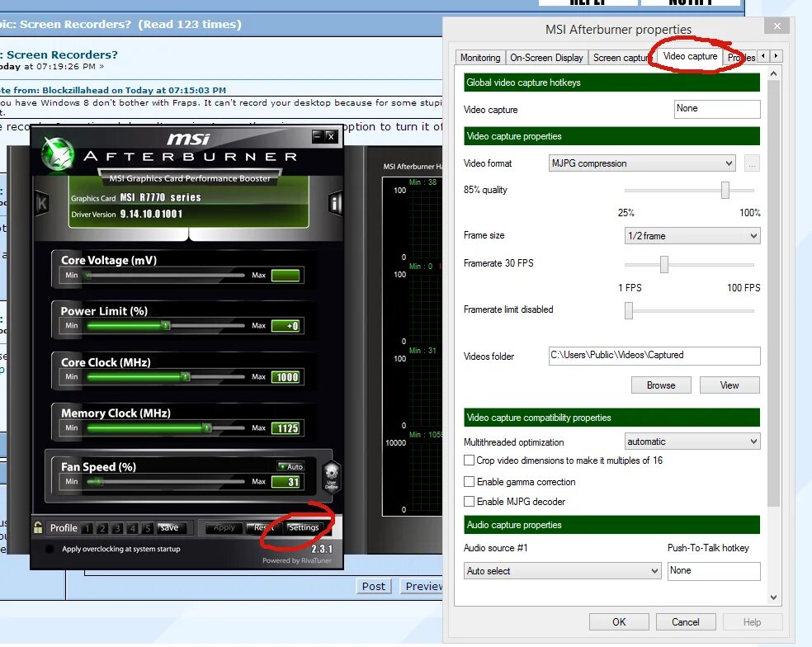Open Afterburner Settings

pos(304,528)
